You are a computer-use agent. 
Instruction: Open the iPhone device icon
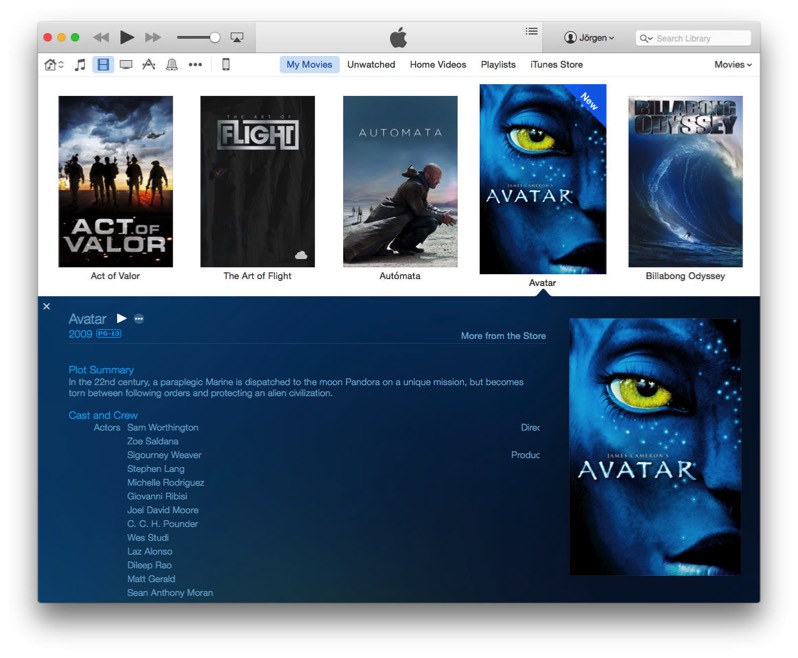(226, 65)
